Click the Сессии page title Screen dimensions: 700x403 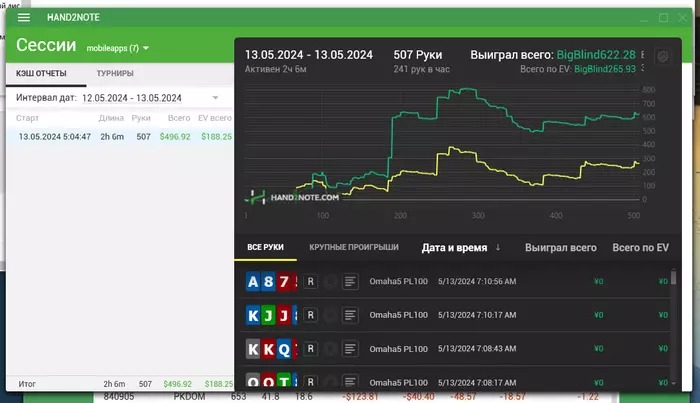46,45
